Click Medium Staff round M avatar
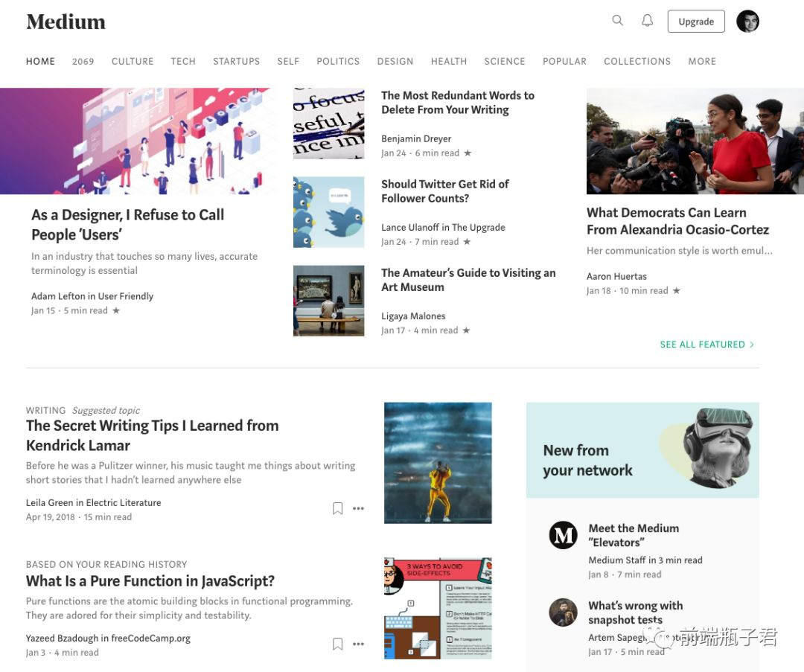Viewport: 804px width, 672px height. 563,535
